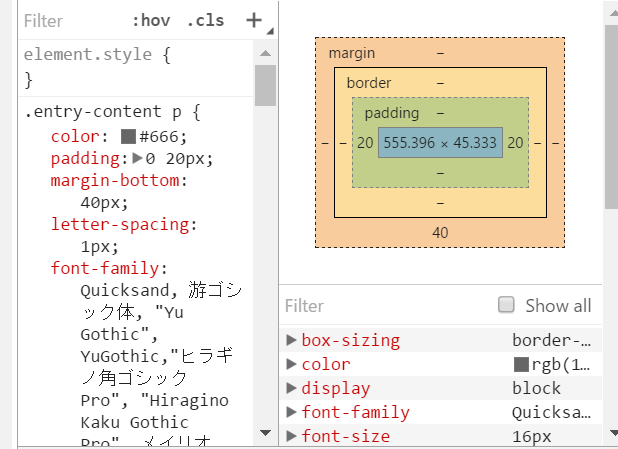Click the bottom padding dash value
Image resolution: width=618 pixels, height=449 pixels.
(440, 173)
